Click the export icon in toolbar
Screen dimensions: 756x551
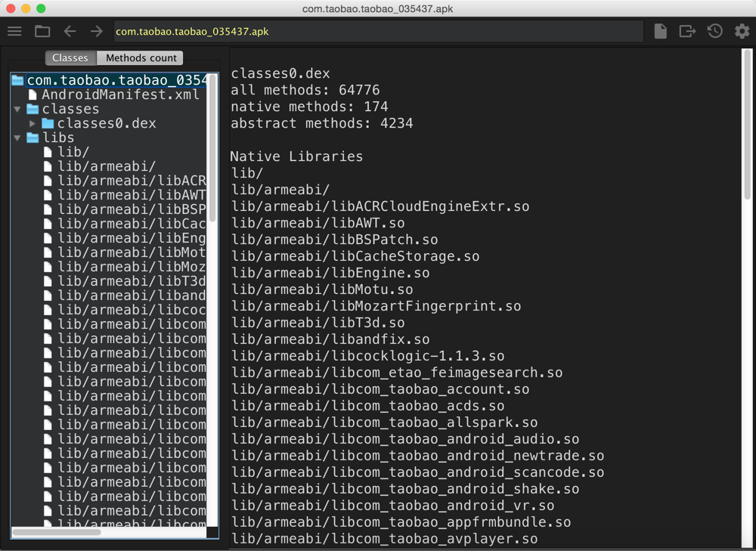tap(687, 32)
